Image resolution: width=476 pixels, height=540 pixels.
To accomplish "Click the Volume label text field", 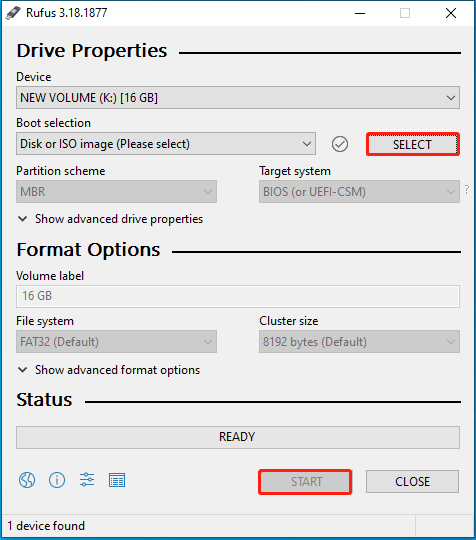I will (238, 296).
